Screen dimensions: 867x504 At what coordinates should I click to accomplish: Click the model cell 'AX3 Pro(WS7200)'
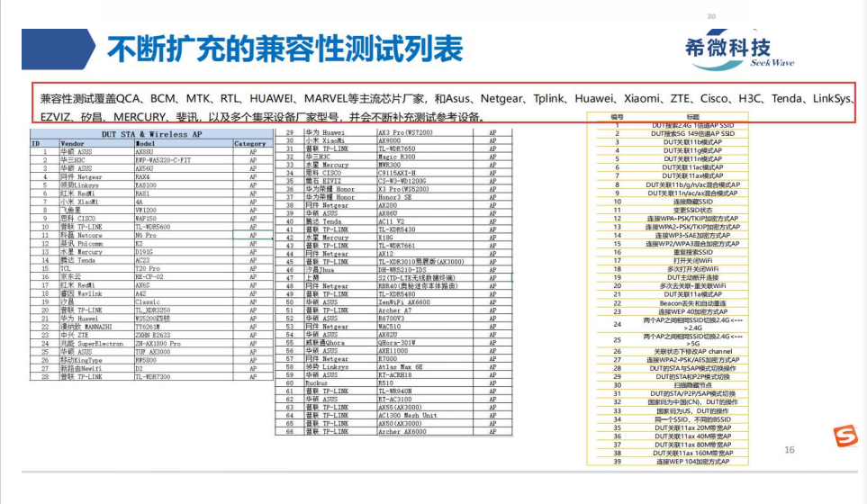405,132
